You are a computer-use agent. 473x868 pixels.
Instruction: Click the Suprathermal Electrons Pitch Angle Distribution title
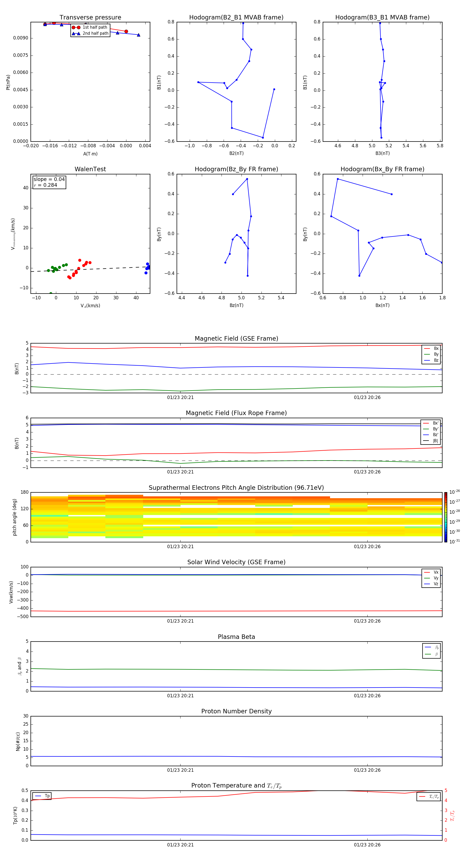[x=236, y=488]
